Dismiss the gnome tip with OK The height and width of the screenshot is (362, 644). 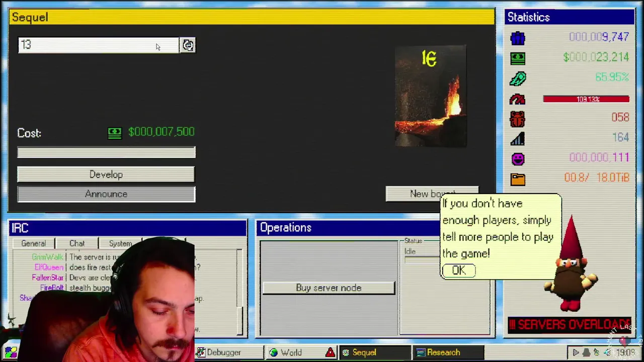click(x=458, y=270)
